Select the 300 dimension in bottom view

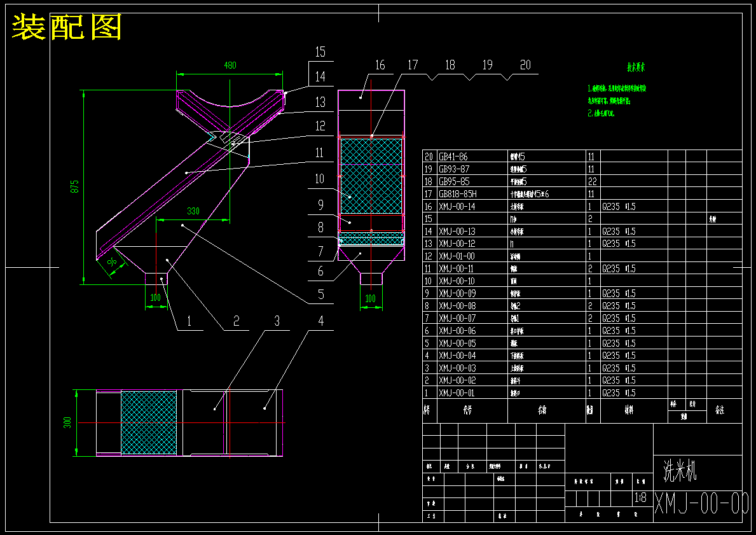[67, 422]
